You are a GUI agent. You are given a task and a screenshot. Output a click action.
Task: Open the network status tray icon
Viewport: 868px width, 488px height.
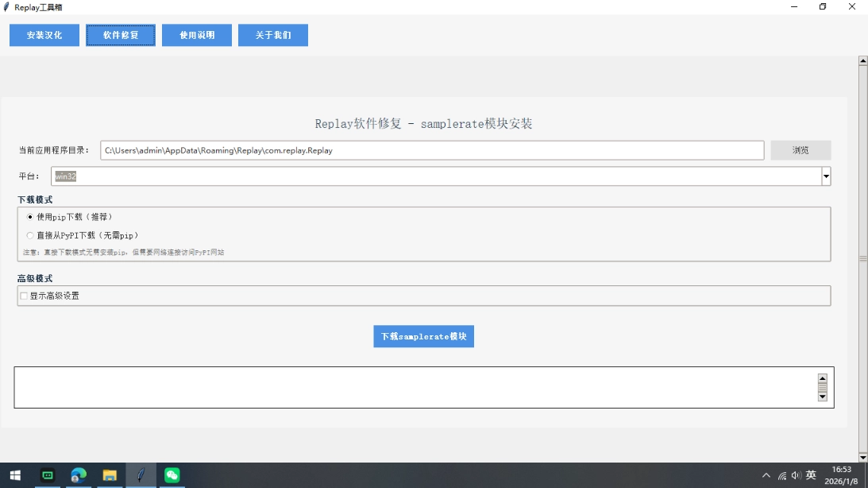tap(782, 475)
